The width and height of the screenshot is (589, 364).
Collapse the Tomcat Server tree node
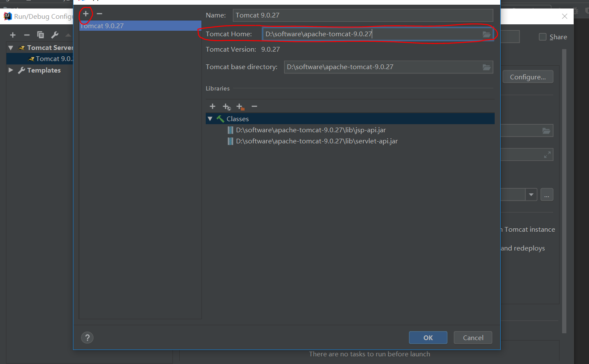[11, 48]
